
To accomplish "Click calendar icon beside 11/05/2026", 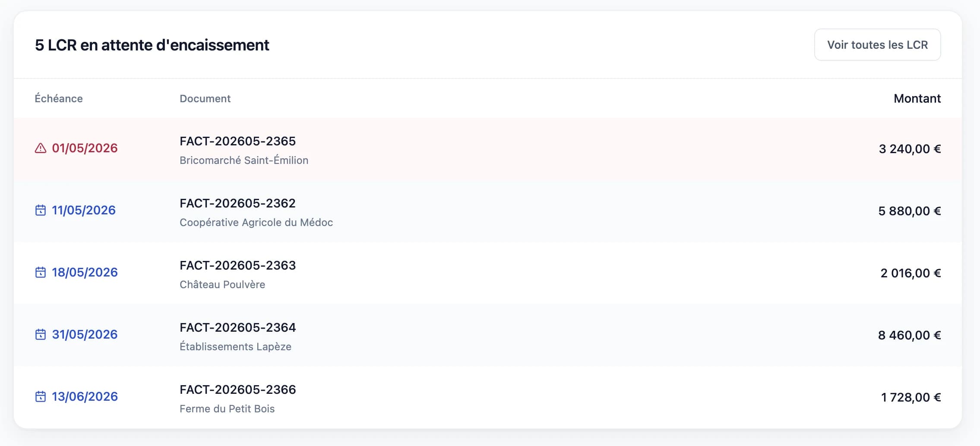I will point(41,210).
